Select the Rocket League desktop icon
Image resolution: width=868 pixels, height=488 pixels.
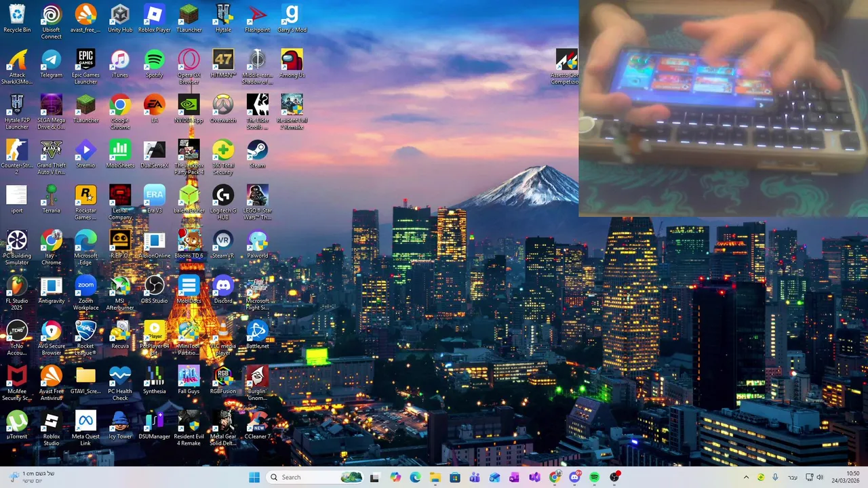85,338
